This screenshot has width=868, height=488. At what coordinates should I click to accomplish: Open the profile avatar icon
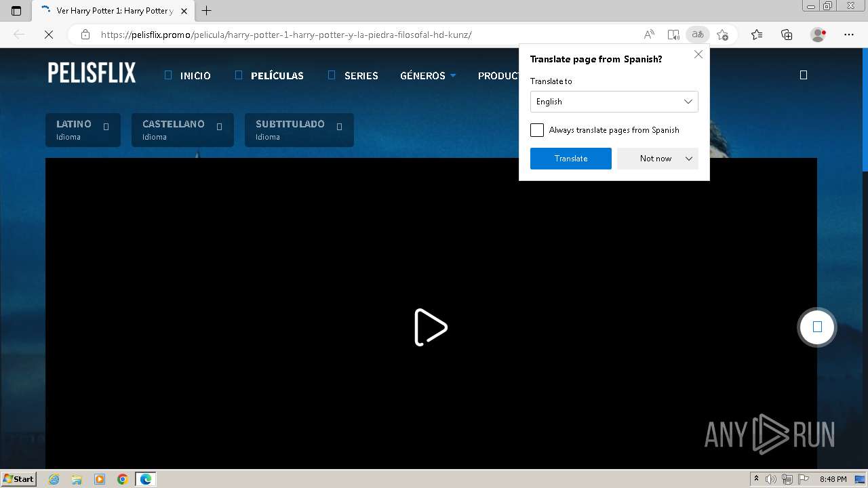point(818,35)
